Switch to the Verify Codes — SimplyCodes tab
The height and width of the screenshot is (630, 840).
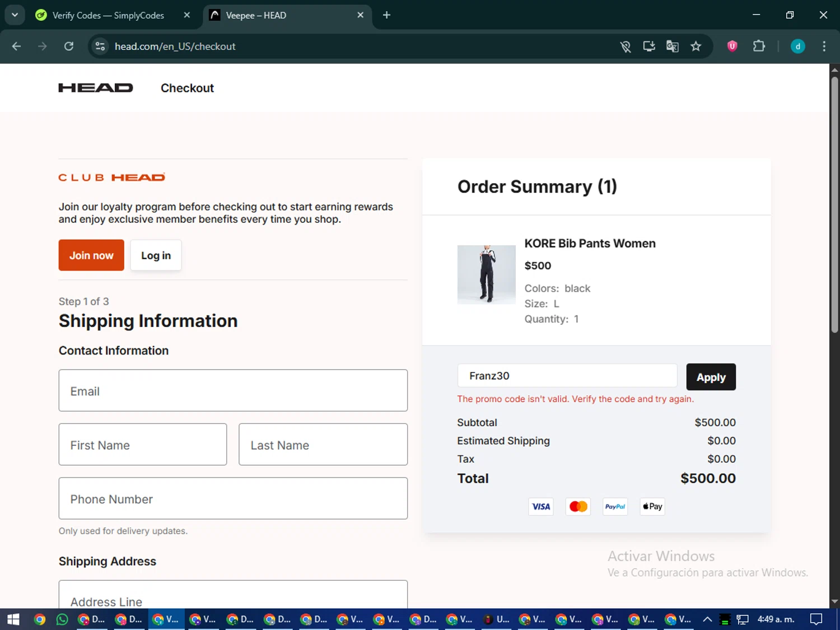[x=108, y=15]
